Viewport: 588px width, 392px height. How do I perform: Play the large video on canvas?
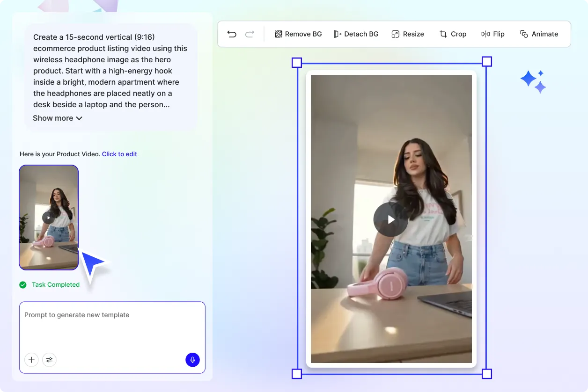(x=391, y=219)
